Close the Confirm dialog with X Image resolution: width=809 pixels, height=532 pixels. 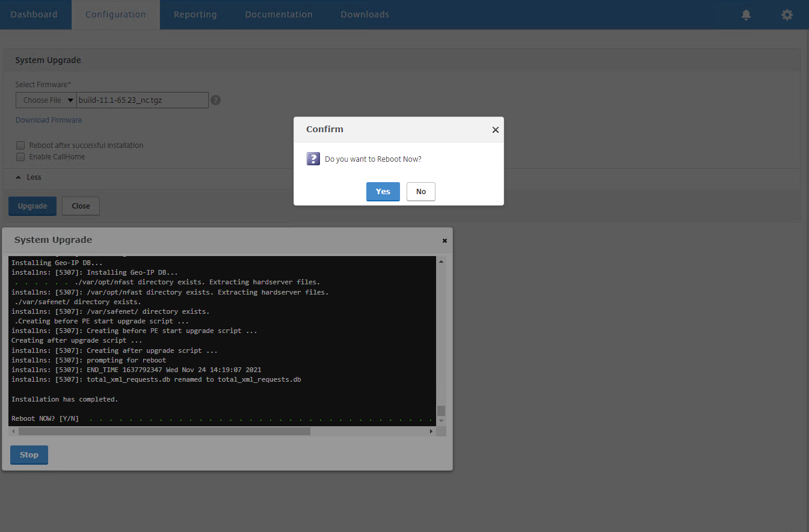tap(496, 130)
